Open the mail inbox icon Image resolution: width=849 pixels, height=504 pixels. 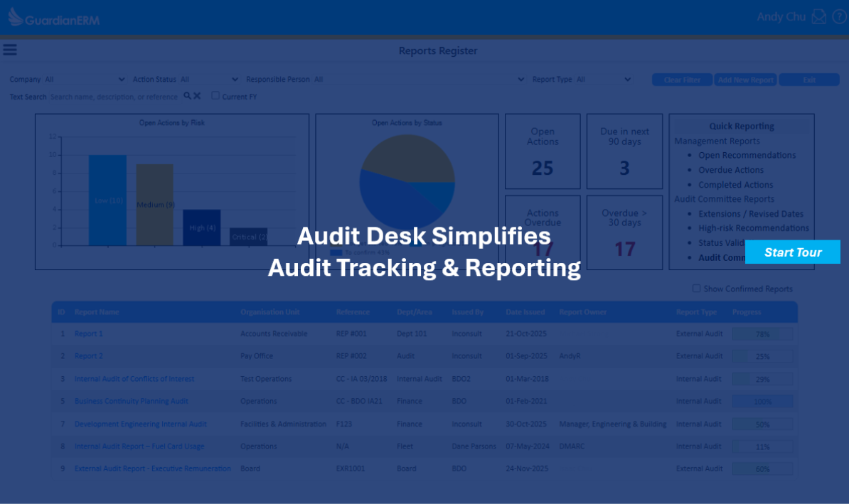coord(819,17)
